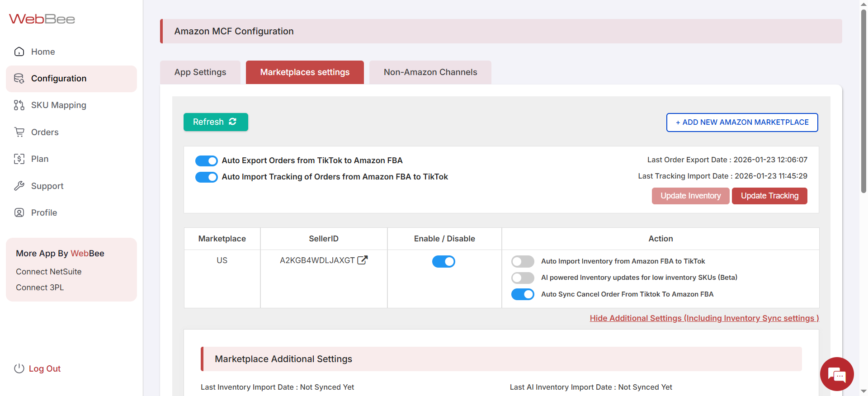The height and width of the screenshot is (396, 868).
Task: Click the Connect NetSuite link
Action: (49, 272)
